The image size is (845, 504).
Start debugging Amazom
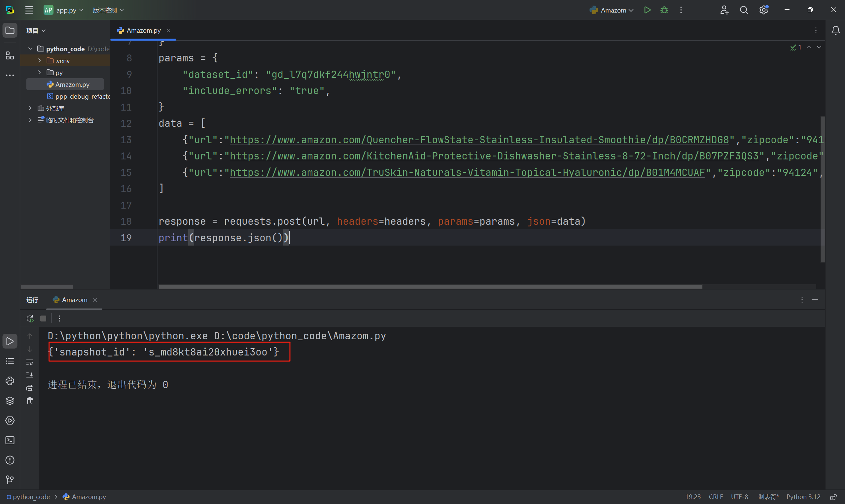click(664, 10)
